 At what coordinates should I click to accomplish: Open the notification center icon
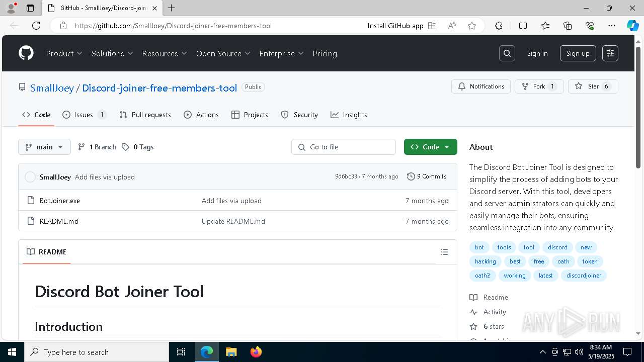click(x=627, y=352)
